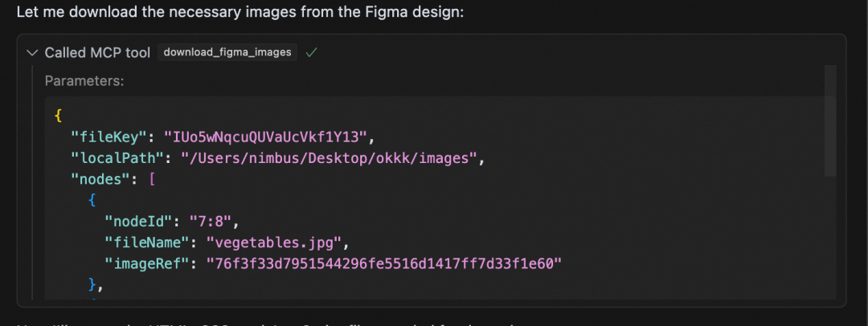Click the yellow opening curly brace
The height and width of the screenshot is (326, 868).
click(58, 116)
